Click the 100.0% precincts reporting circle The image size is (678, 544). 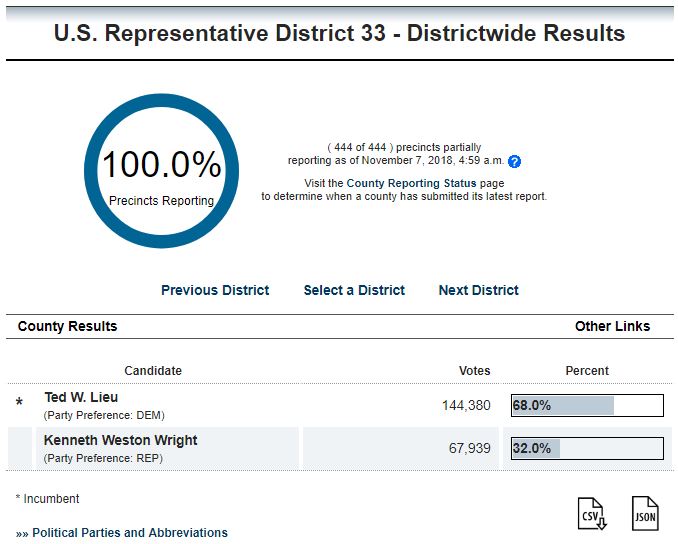point(161,171)
